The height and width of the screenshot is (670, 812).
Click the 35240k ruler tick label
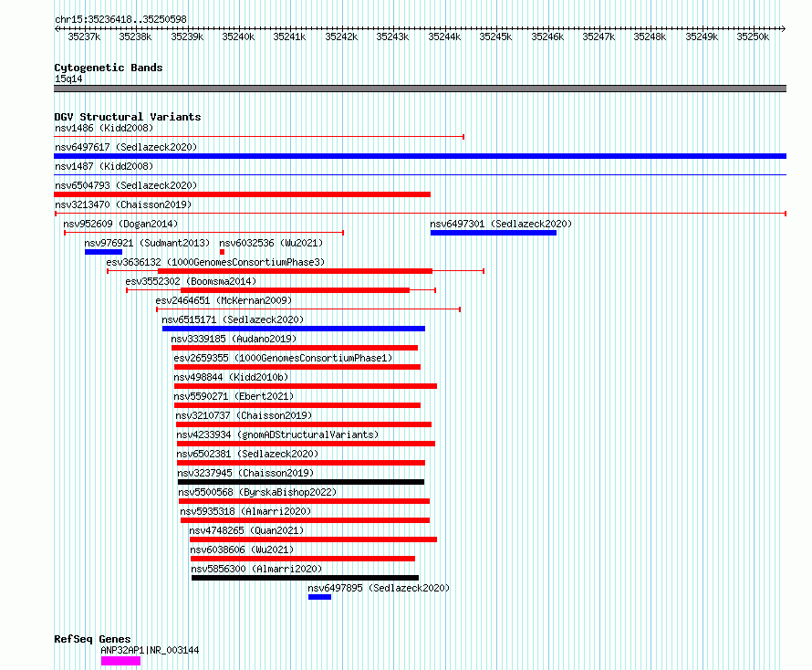click(238, 37)
